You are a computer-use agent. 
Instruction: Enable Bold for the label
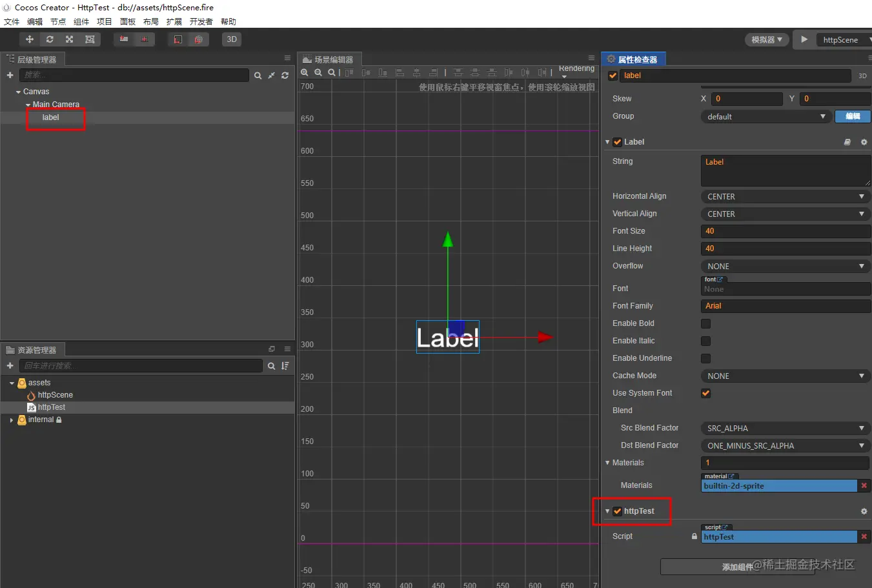705,323
